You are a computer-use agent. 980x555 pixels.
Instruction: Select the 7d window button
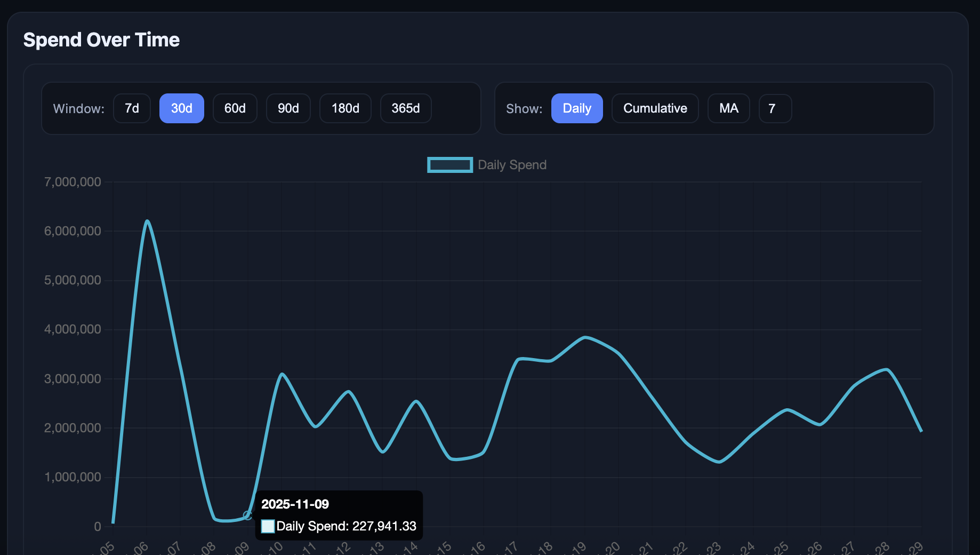(132, 108)
